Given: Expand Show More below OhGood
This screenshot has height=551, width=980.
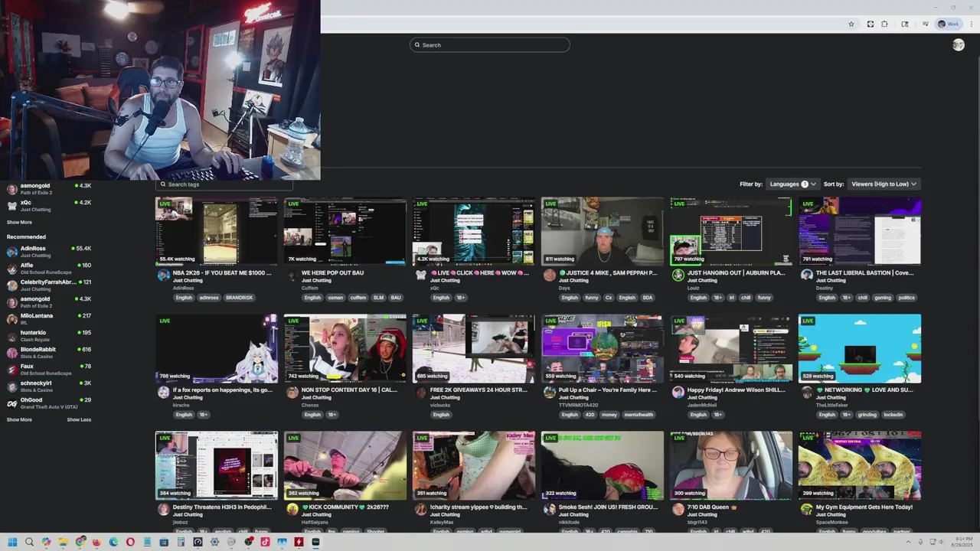Looking at the screenshot, I should pos(19,420).
